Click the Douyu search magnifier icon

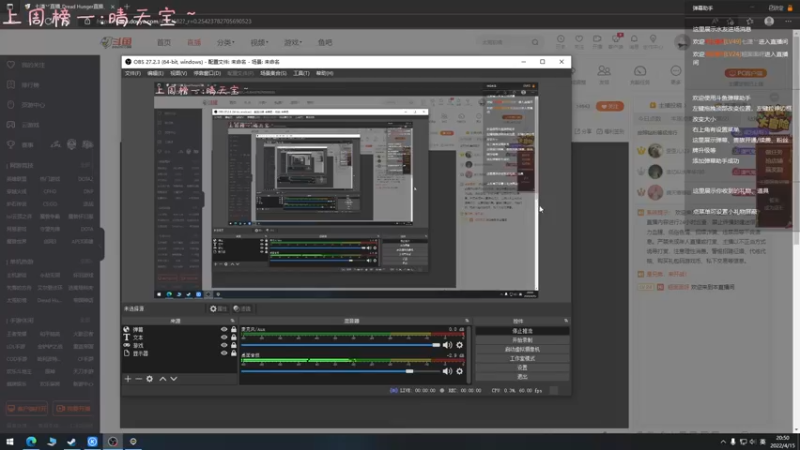point(535,42)
